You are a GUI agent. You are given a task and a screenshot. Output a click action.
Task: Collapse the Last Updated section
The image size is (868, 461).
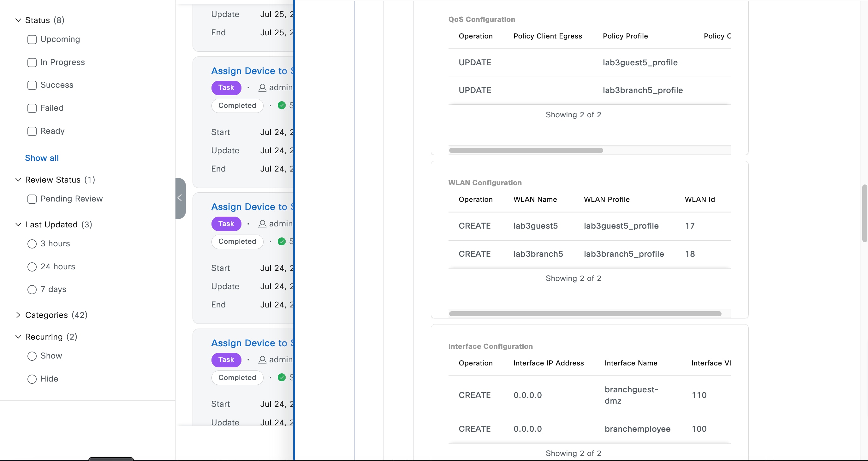pos(18,224)
